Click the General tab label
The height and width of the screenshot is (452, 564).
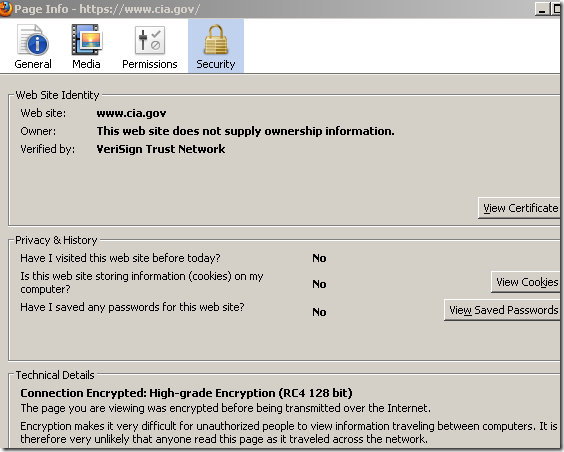(33, 64)
